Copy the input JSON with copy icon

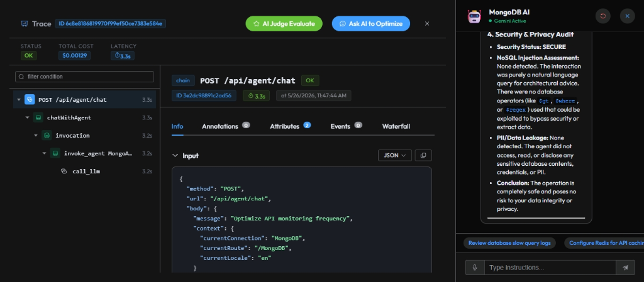pos(423,155)
